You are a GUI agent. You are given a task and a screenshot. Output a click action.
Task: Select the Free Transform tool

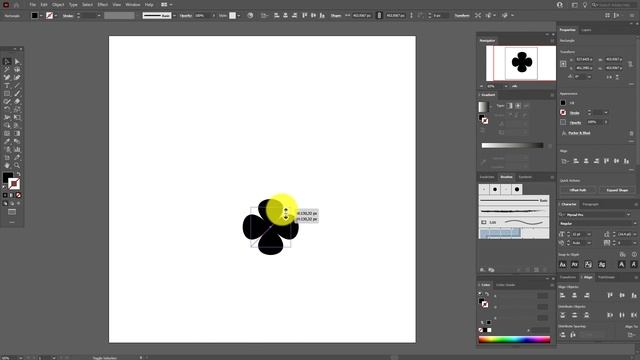coord(17,118)
